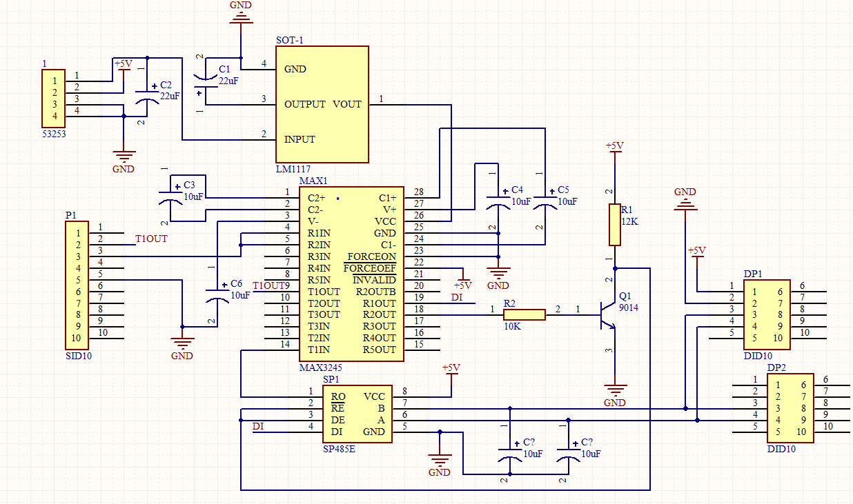Select the LM1117 voltage regulator block
The image size is (853, 504).
tap(322, 104)
